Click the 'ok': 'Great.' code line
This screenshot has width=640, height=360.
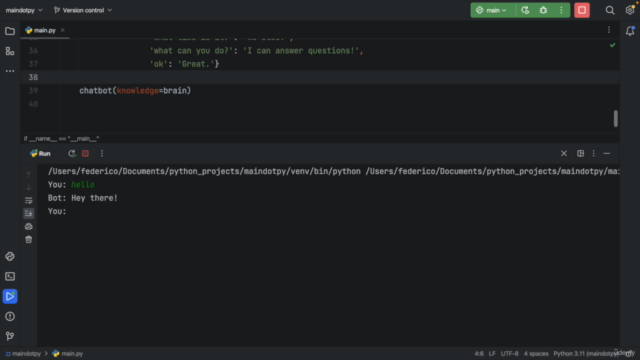click(184, 64)
